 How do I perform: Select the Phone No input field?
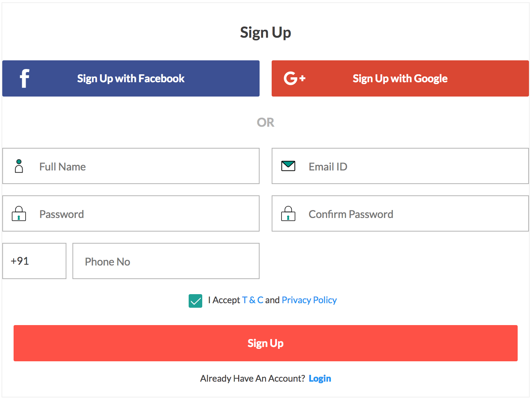(x=166, y=261)
